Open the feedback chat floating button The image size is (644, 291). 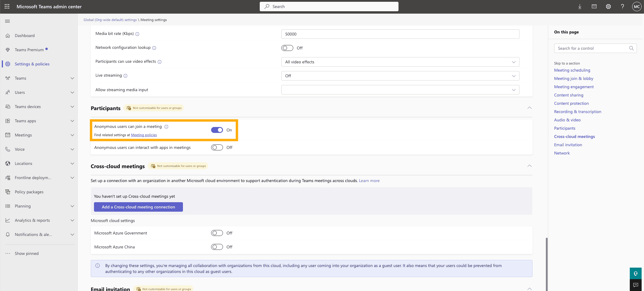click(x=635, y=285)
